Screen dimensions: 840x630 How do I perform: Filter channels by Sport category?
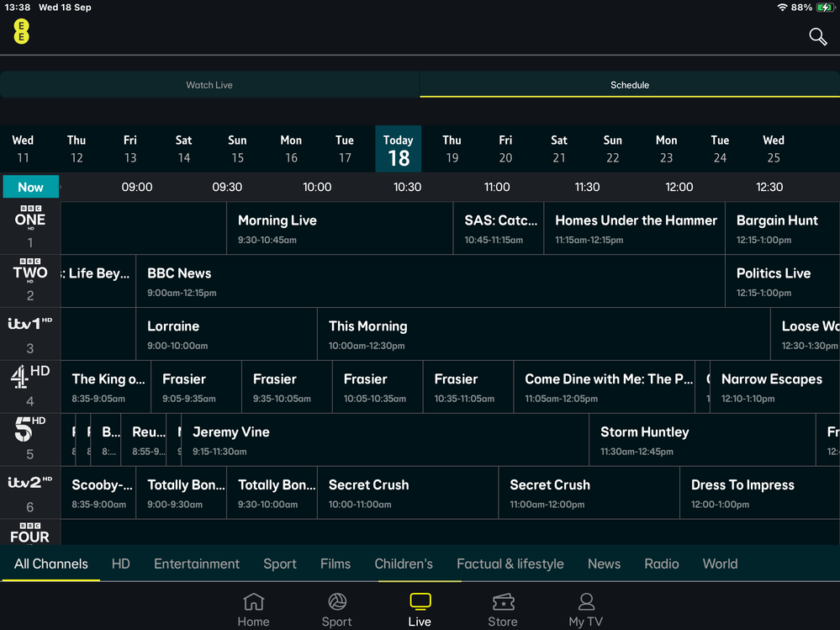pyautogui.click(x=280, y=564)
